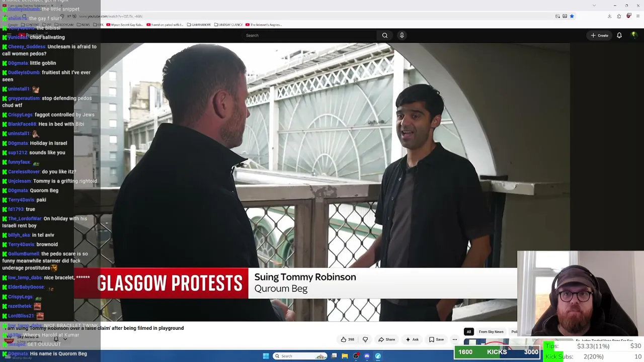
Task: Click chat message 'little goblin'
Action: pos(43,63)
